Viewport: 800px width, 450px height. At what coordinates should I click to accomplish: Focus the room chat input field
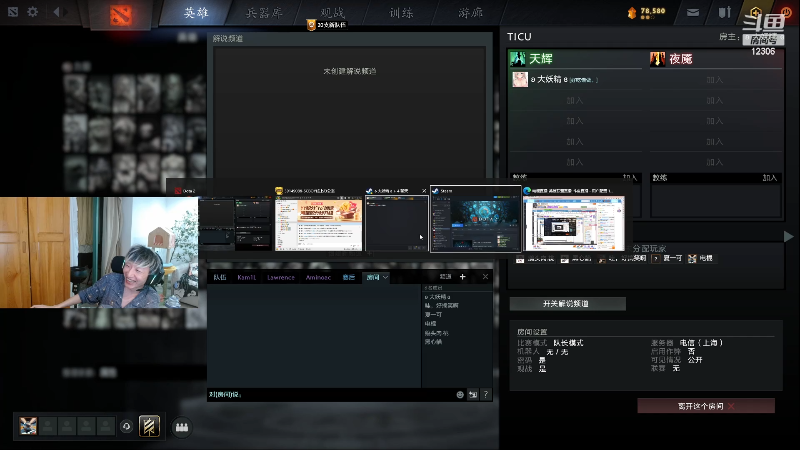[331, 394]
